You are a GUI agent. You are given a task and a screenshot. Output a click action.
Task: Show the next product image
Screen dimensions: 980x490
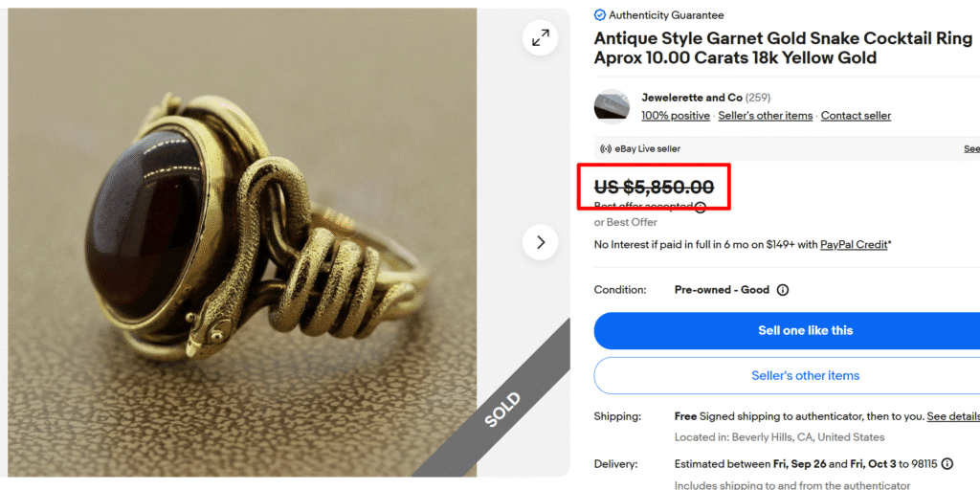coord(541,242)
